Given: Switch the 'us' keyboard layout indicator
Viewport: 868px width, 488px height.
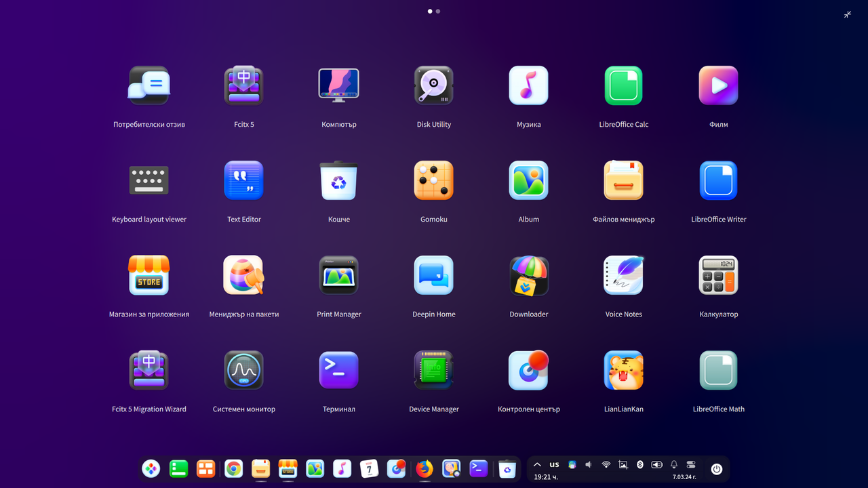Looking at the screenshot, I should (x=554, y=464).
